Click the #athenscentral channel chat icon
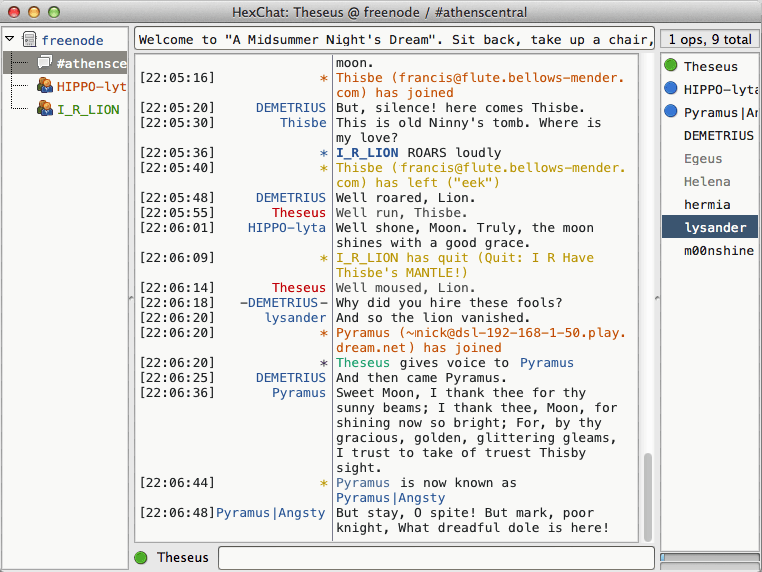Viewport: 762px width, 572px height. pyautogui.click(x=45, y=62)
